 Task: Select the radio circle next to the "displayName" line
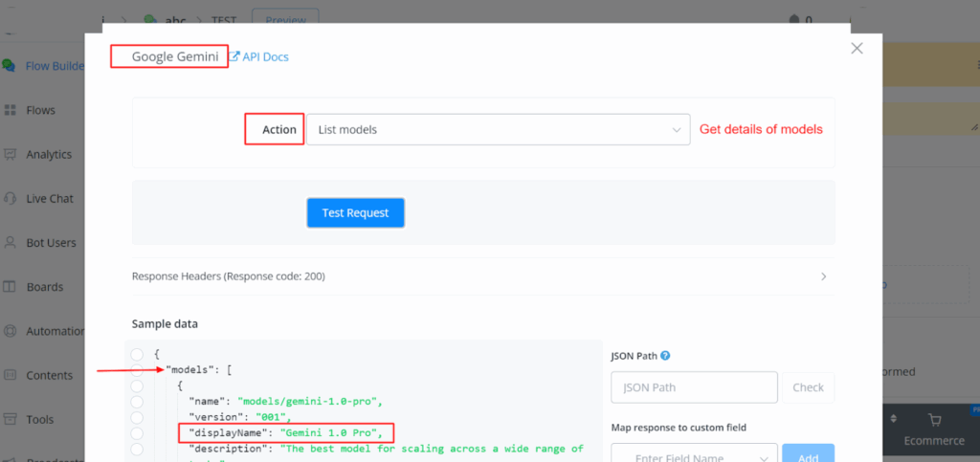137,432
